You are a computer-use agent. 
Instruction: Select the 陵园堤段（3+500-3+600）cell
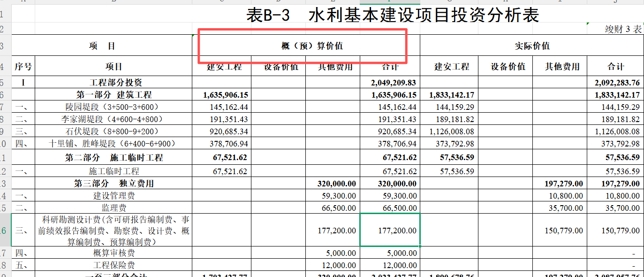113,107
